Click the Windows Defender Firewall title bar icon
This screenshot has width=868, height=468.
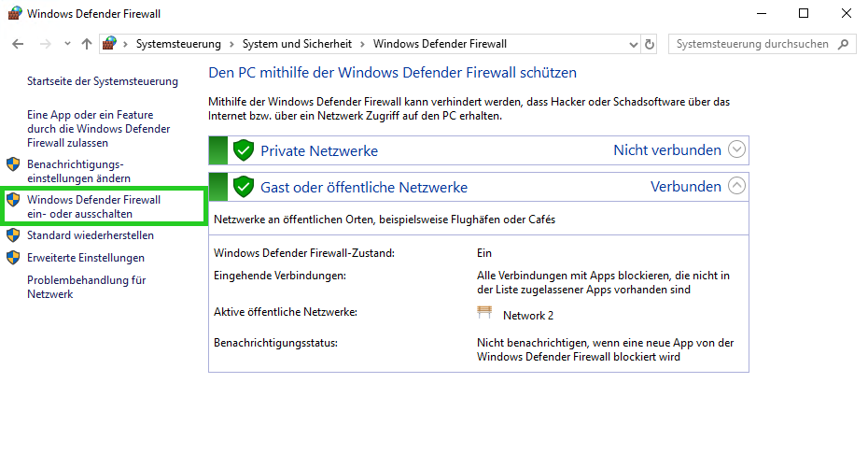click(15, 13)
